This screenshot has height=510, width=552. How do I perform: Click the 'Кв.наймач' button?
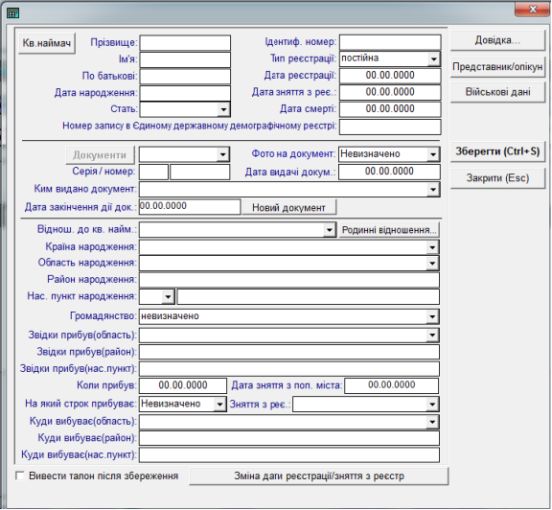(x=47, y=43)
